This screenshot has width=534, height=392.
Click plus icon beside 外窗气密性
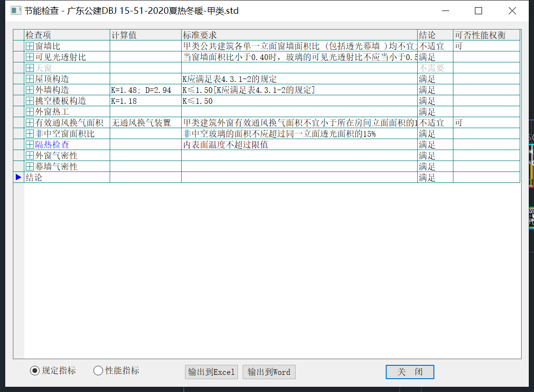(30, 156)
